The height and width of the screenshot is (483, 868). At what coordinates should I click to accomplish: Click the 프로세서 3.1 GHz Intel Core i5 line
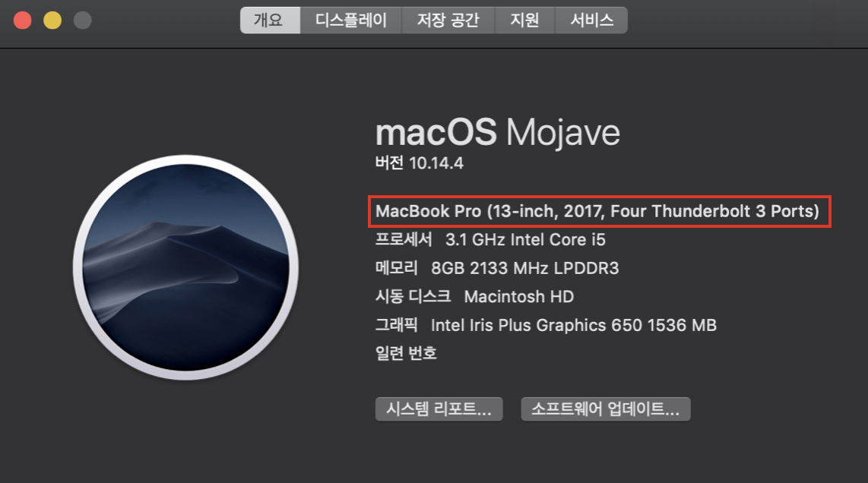point(490,239)
